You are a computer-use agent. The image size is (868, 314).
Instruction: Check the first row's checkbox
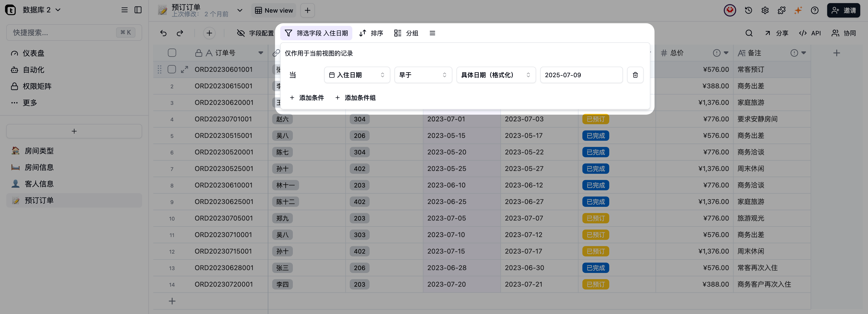172,69
